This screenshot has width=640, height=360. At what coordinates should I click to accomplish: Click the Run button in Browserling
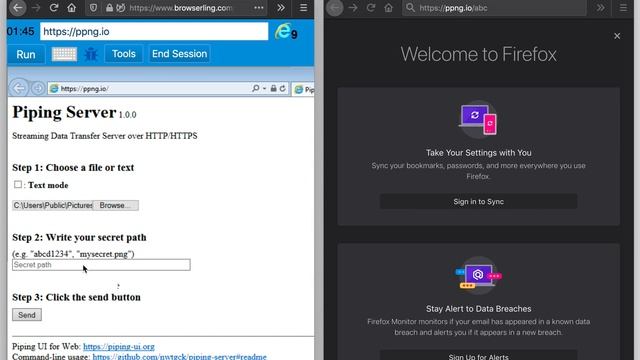click(x=26, y=54)
